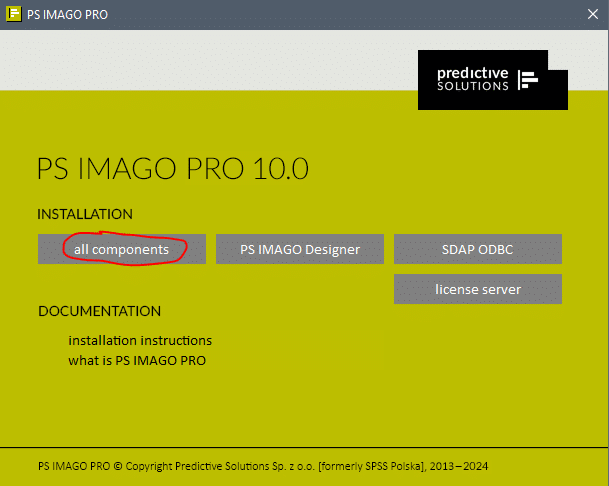Click the Predictive Solutions logo
609x486 pixels.
point(493,80)
